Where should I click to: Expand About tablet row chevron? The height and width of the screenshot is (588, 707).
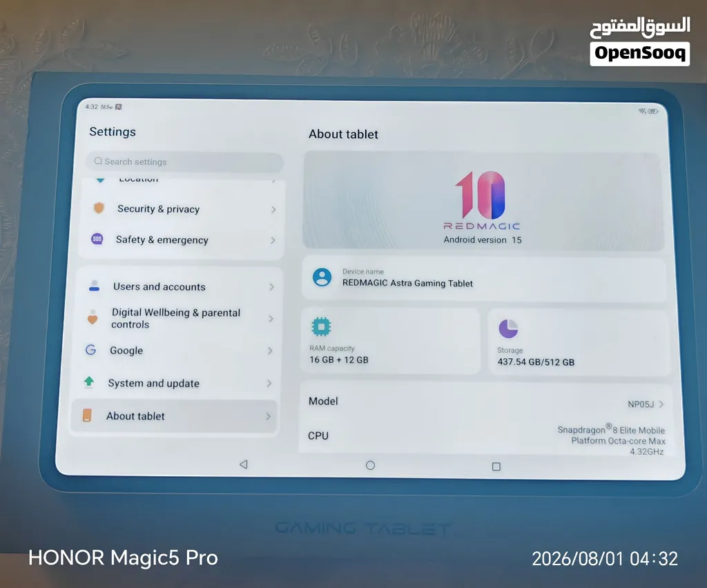click(x=268, y=416)
